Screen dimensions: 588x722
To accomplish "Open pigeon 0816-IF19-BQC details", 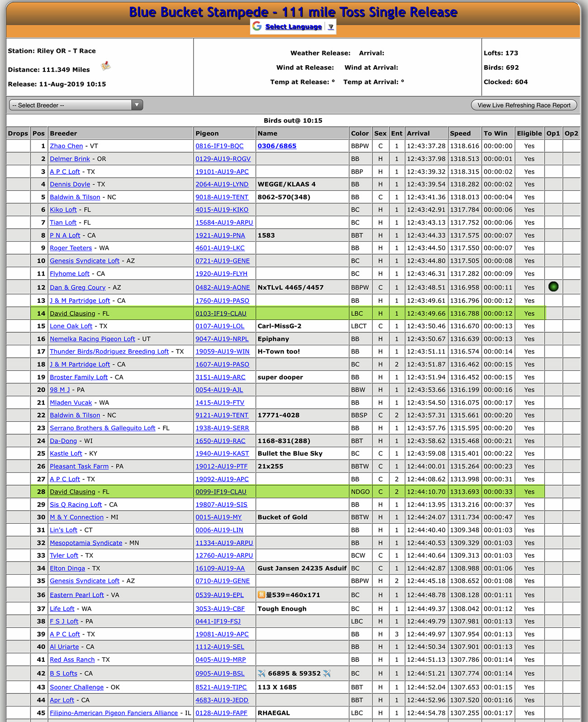I will (219, 146).
